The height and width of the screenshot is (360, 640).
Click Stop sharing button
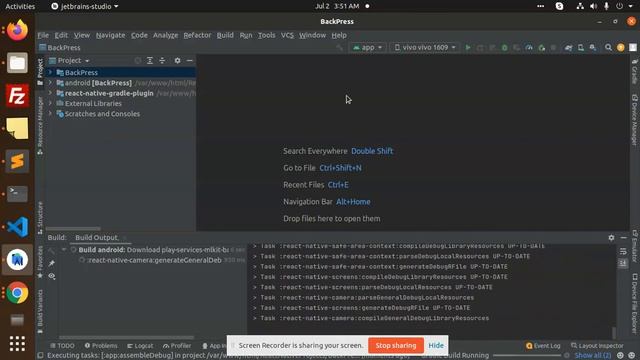coord(396,345)
